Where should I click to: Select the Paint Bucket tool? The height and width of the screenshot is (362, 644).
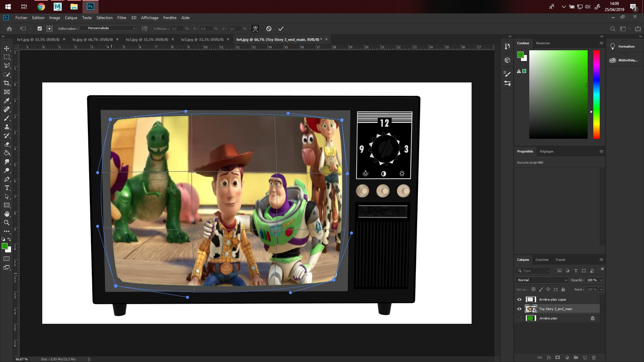(7, 153)
